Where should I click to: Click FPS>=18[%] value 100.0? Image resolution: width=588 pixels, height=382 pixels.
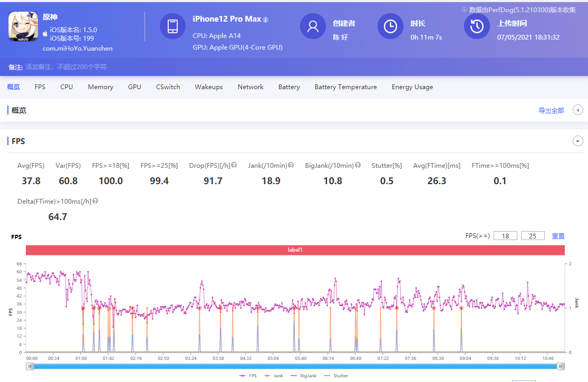[111, 181]
